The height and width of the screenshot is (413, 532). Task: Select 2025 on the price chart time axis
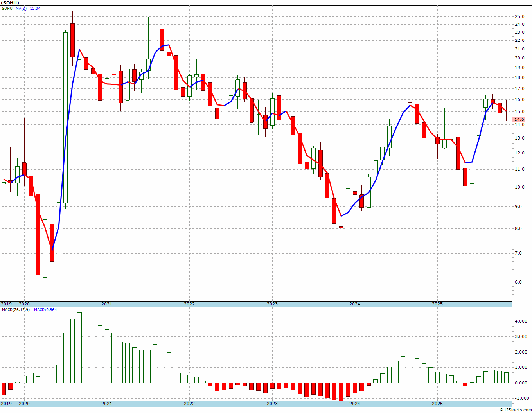pyautogui.click(x=437, y=304)
